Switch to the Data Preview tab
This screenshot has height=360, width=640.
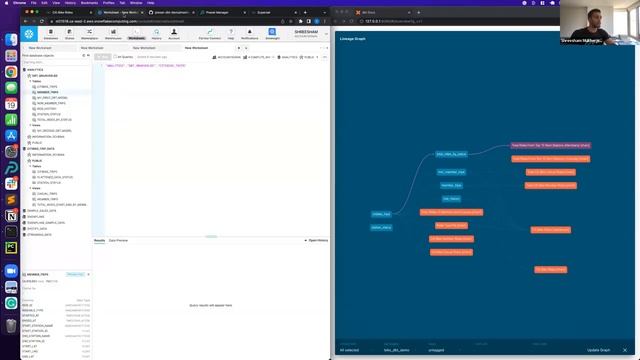118,240
